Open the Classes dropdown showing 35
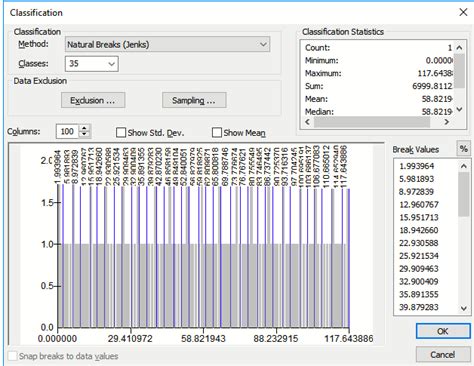Screen dimensions: 474x366 pos(92,64)
